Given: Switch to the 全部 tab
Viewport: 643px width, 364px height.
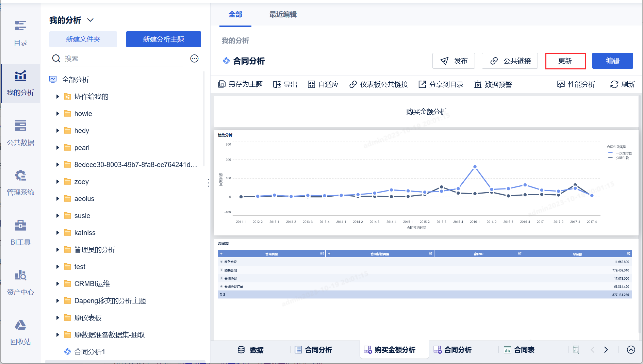Looking at the screenshot, I should tap(235, 14).
